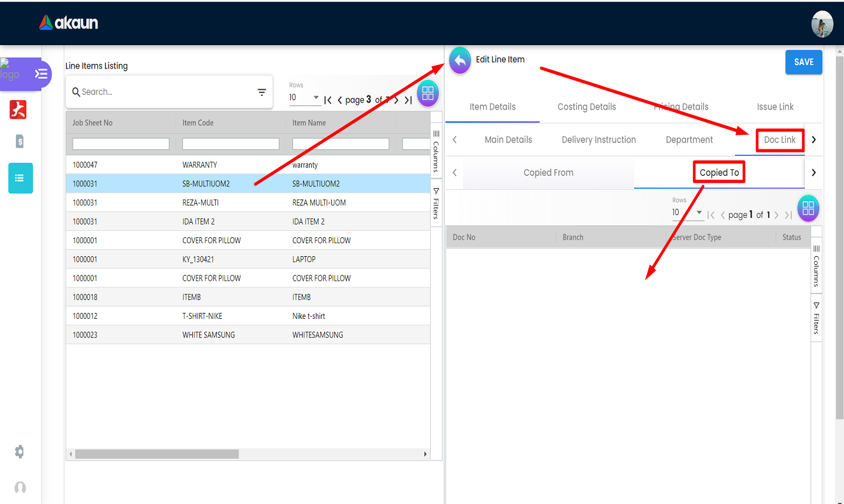The image size is (844, 504).
Task: Open the red PDF-style app icon in sidebar
Action: (18, 110)
